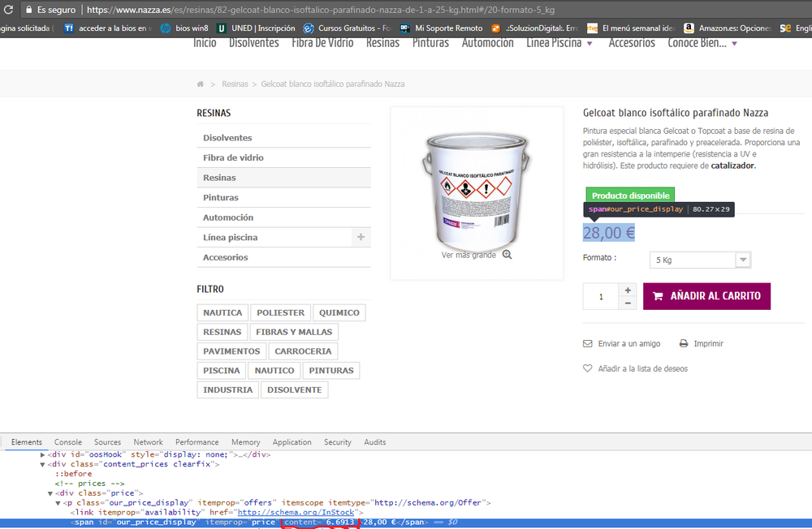
Task: Select Resinas in the sidebar categories
Action: (x=283, y=178)
